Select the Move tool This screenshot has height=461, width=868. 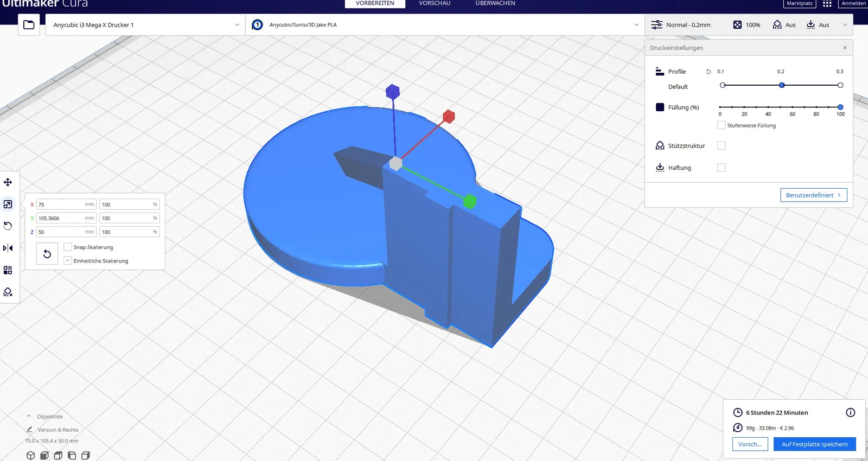(x=8, y=182)
